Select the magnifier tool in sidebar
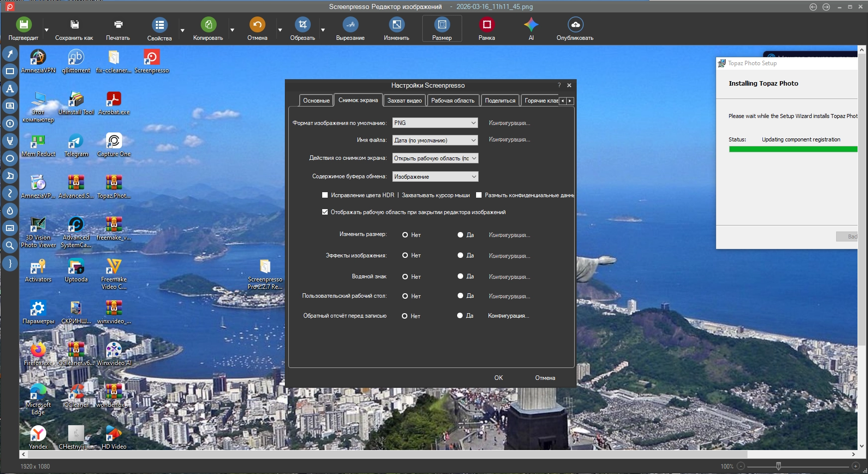Screen dimensions: 868x474 [x=9, y=245]
